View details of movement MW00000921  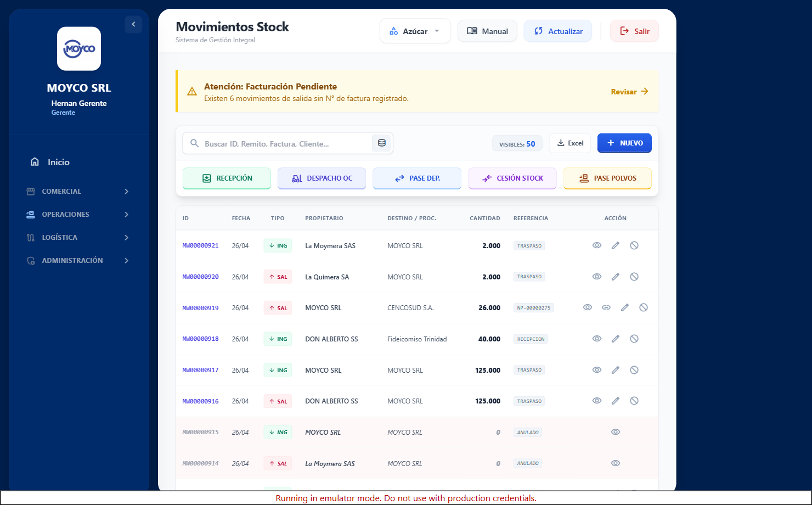[x=597, y=245]
